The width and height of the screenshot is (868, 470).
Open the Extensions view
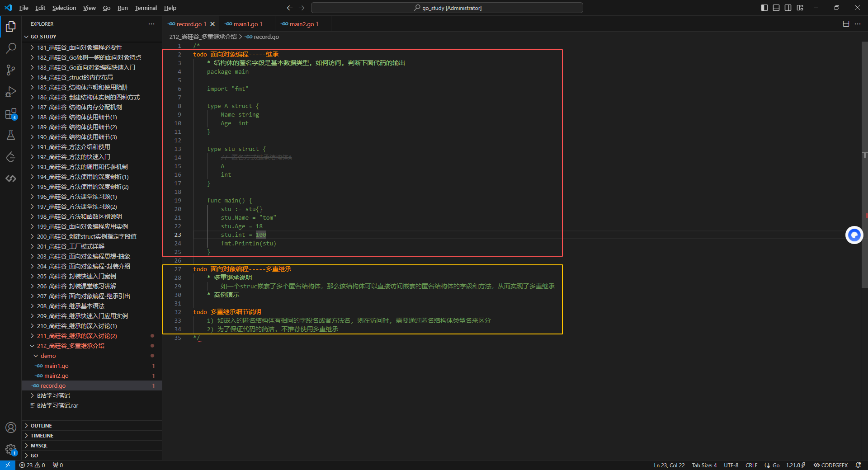(11, 113)
